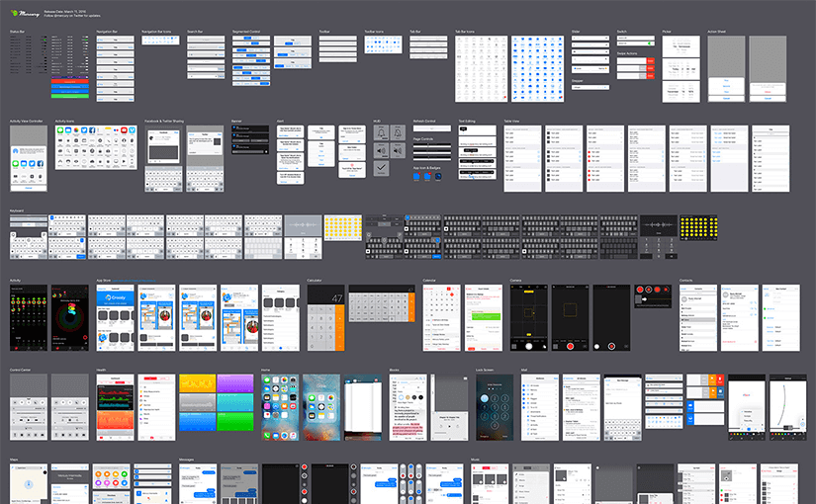The image size is (816, 504).
Task: Click Cancel below the red Delete action sheet
Action: point(768,98)
